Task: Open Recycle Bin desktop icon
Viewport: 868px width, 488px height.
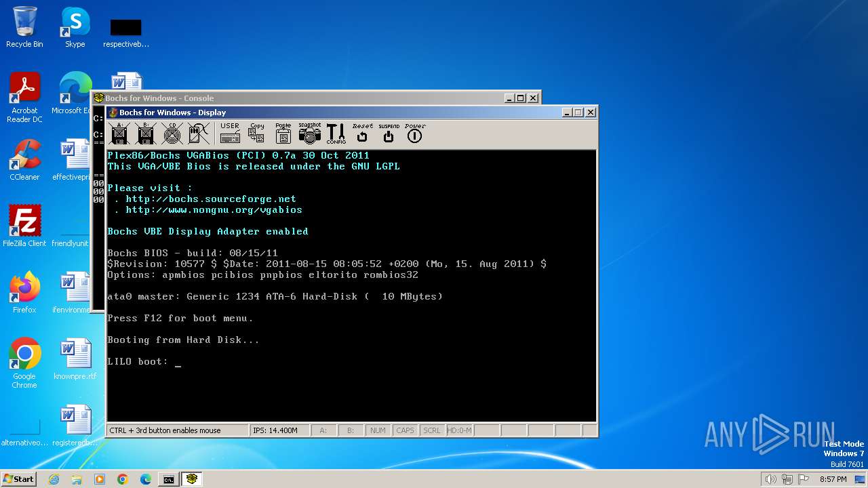Action: (x=24, y=27)
